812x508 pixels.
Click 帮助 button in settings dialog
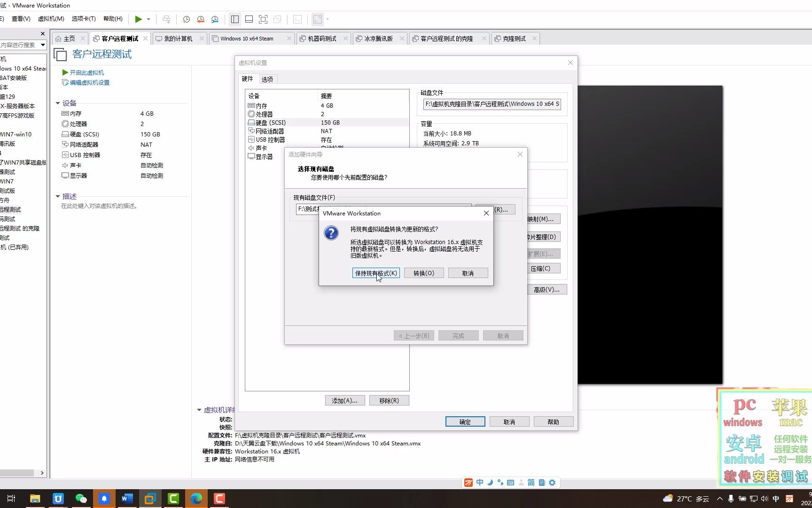point(554,422)
